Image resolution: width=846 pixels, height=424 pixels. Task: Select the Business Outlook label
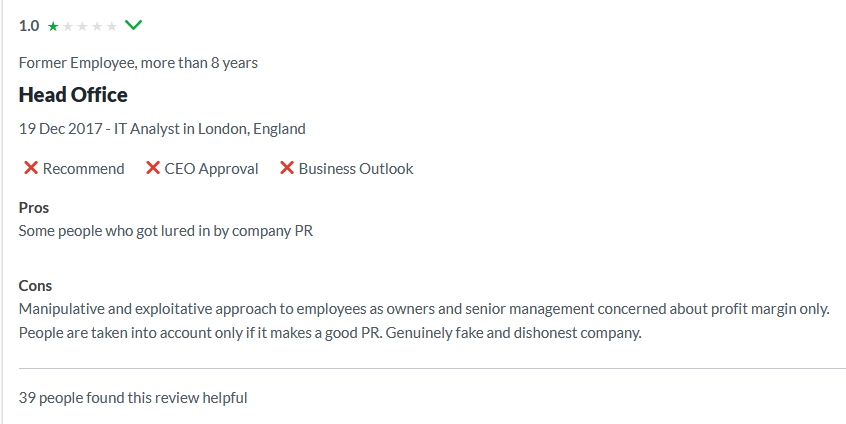click(355, 169)
